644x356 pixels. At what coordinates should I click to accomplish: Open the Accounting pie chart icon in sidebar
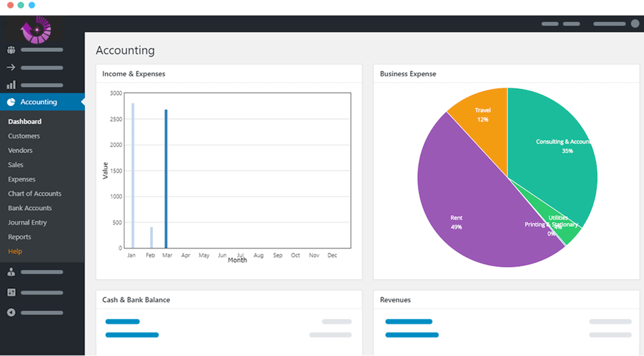(10, 102)
